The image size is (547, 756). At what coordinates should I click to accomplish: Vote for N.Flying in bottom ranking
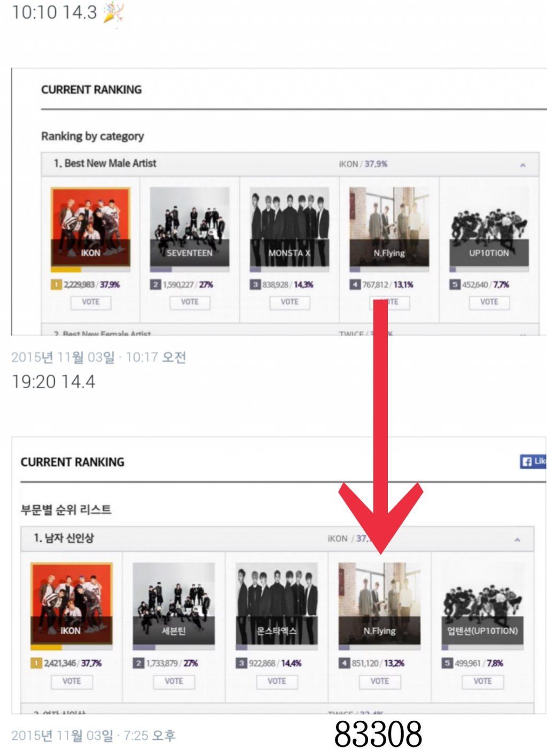[380, 682]
